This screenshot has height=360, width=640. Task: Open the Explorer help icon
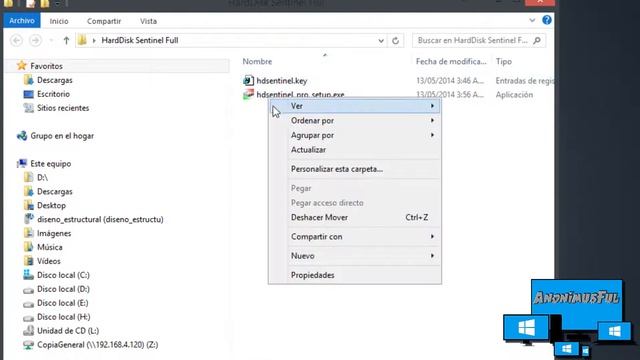point(547,20)
